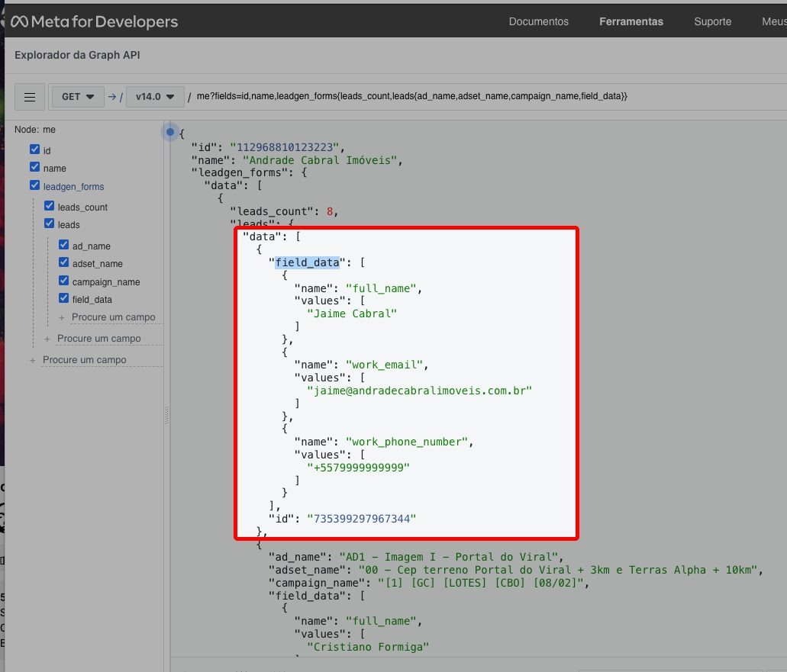Open the Suporte menu item

(712, 21)
